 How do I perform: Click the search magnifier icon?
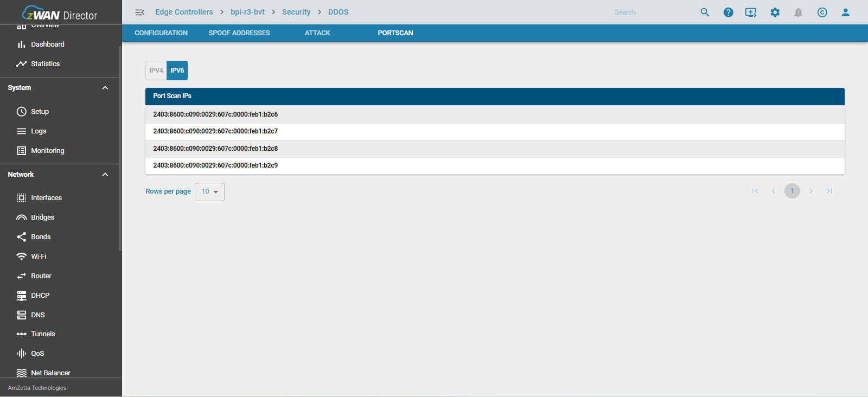click(x=705, y=12)
